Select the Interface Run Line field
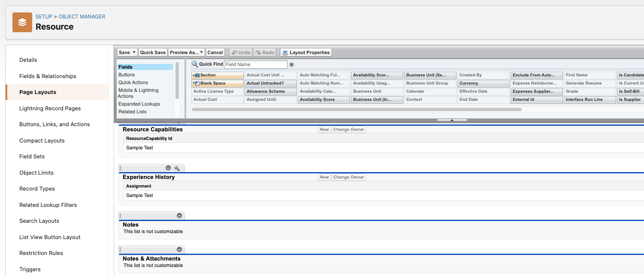Image resolution: width=644 pixels, height=276 pixels. (x=590, y=100)
